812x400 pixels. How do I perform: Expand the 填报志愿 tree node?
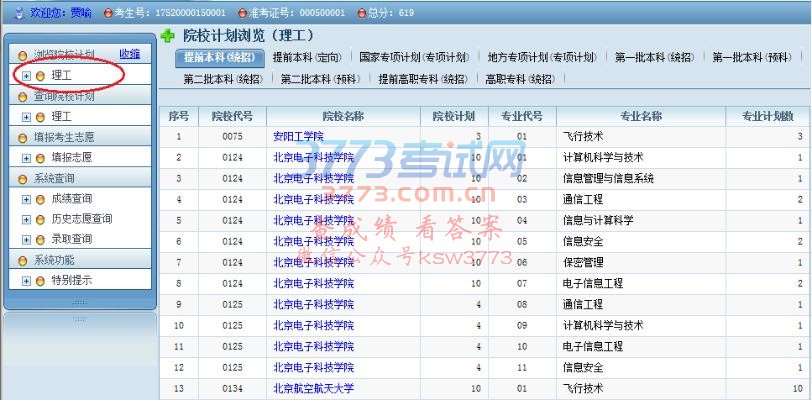pyautogui.click(x=26, y=157)
